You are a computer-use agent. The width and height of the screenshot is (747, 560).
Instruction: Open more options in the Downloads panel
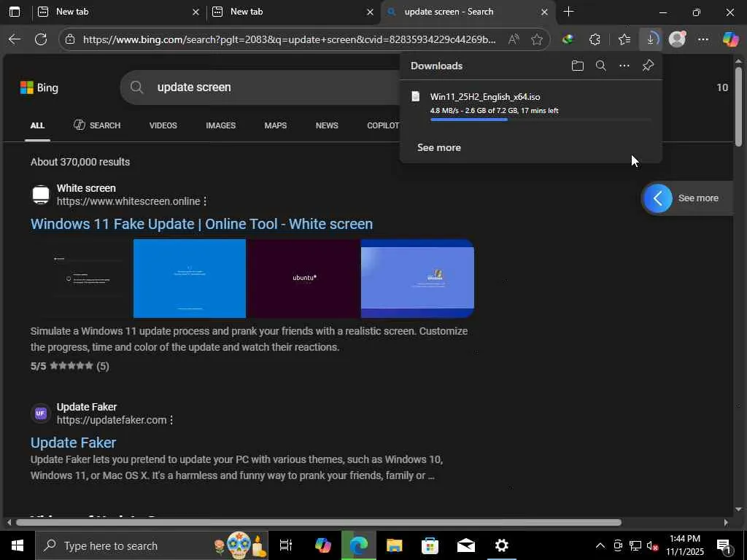(624, 66)
